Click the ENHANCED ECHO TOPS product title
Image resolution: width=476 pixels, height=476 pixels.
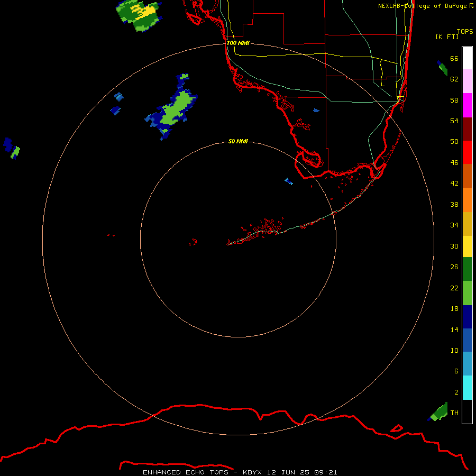click(186, 472)
